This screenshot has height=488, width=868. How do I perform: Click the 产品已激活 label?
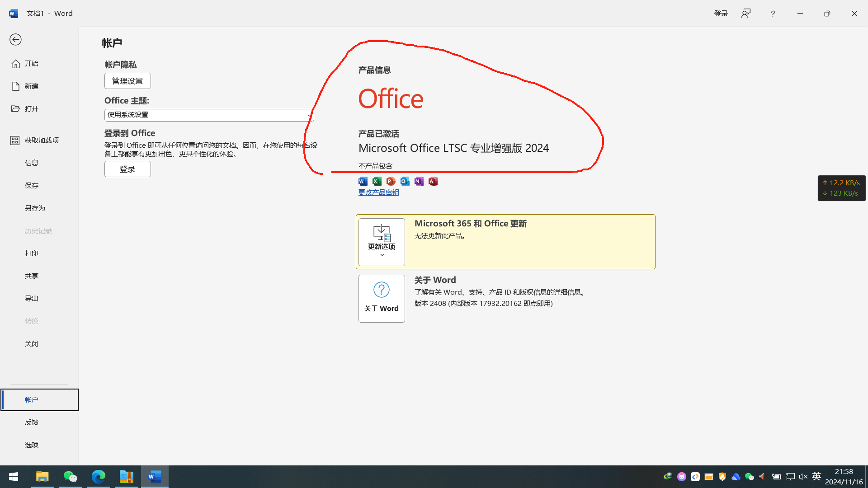coord(379,134)
